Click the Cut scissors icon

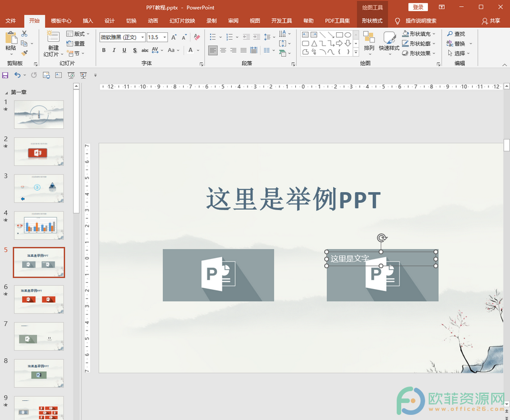tap(24, 33)
